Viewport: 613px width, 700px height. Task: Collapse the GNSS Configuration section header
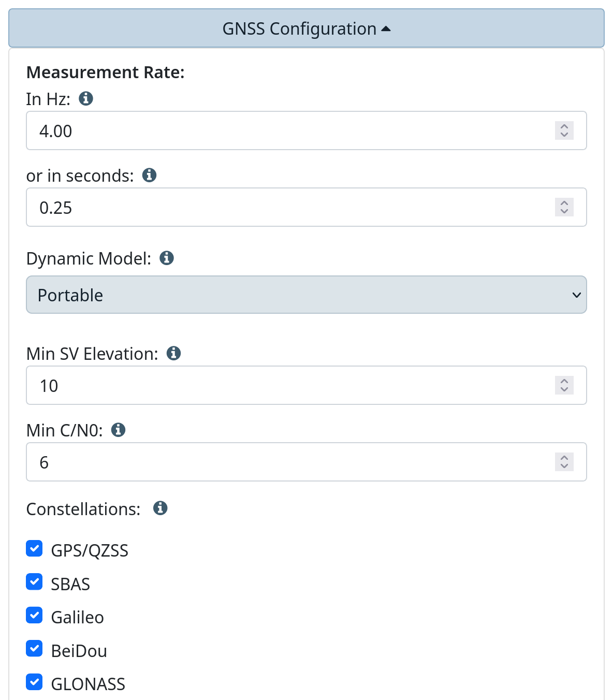306,28
